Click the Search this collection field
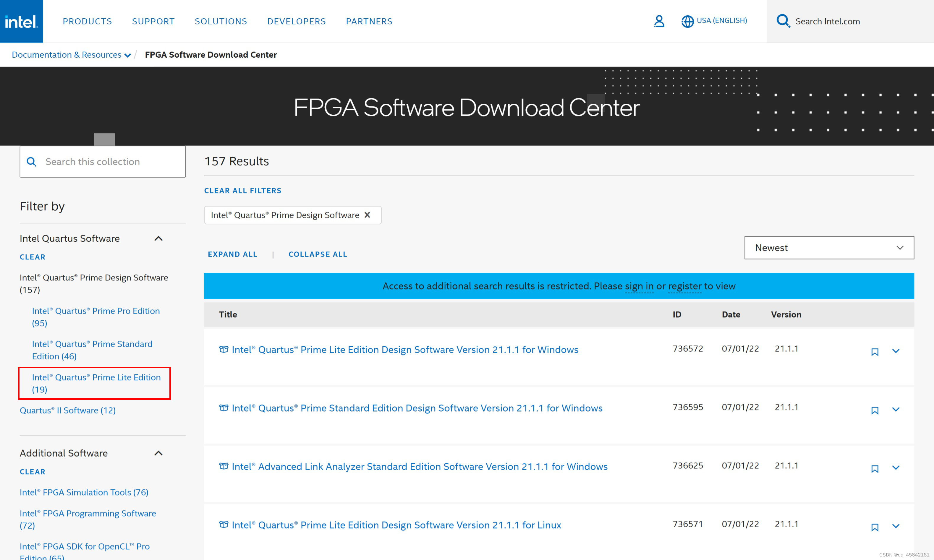The height and width of the screenshot is (560, 934). point(109,162)
